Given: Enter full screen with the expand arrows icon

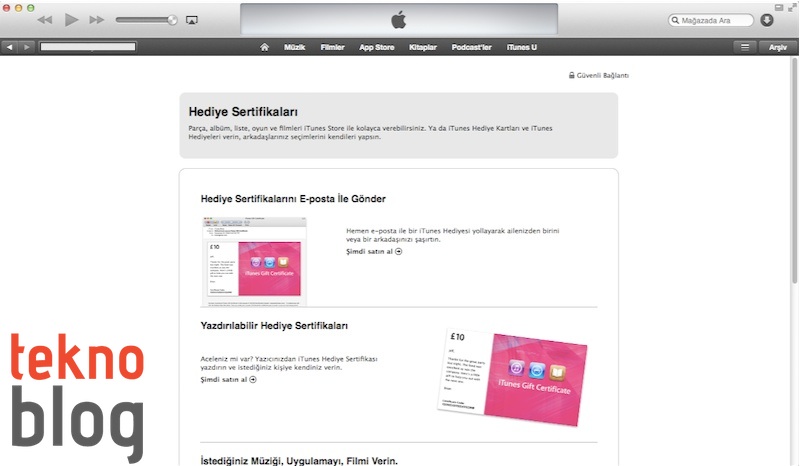Looking at the screenshot, I should pyautogui.click(x=791, y=7).
